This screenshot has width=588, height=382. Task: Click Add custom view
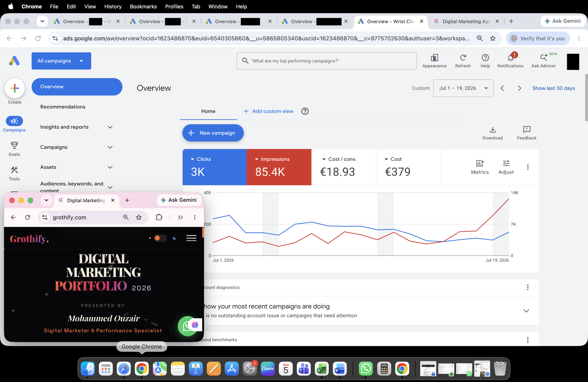pos(269,111)
